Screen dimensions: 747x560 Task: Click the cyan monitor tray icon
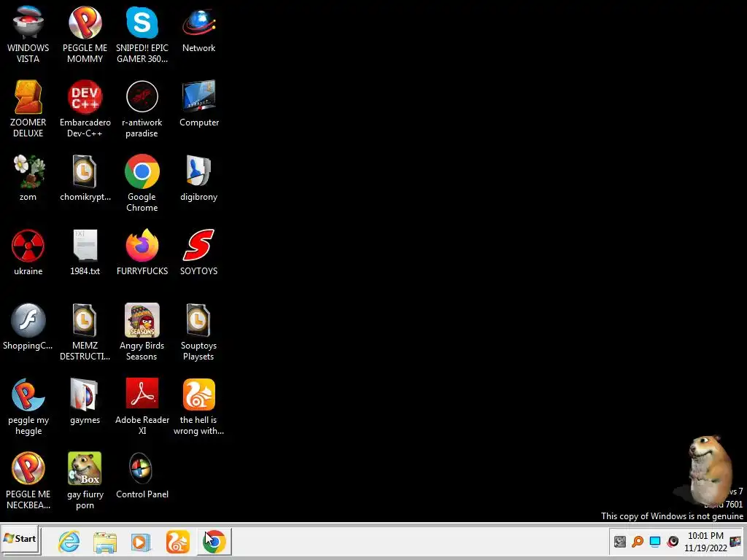pos(655,542)
